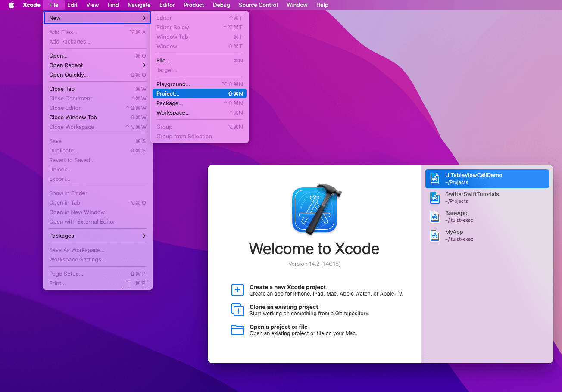Click the Clone an existing project icon
Screen dimensions: 562x392
click(x=237, y=310)
